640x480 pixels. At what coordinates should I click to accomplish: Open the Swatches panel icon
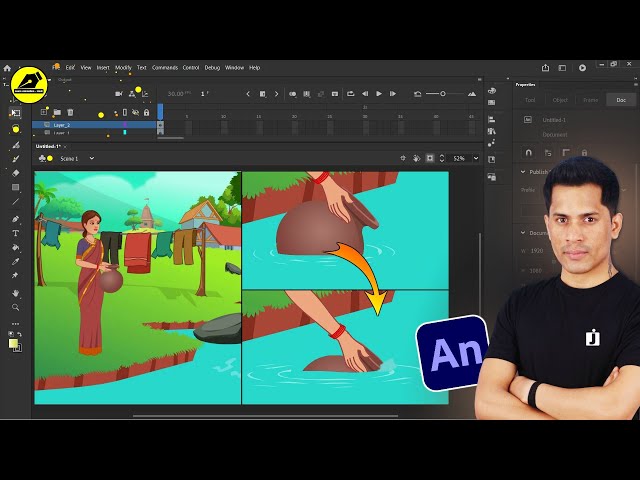[x=491, y=102]
